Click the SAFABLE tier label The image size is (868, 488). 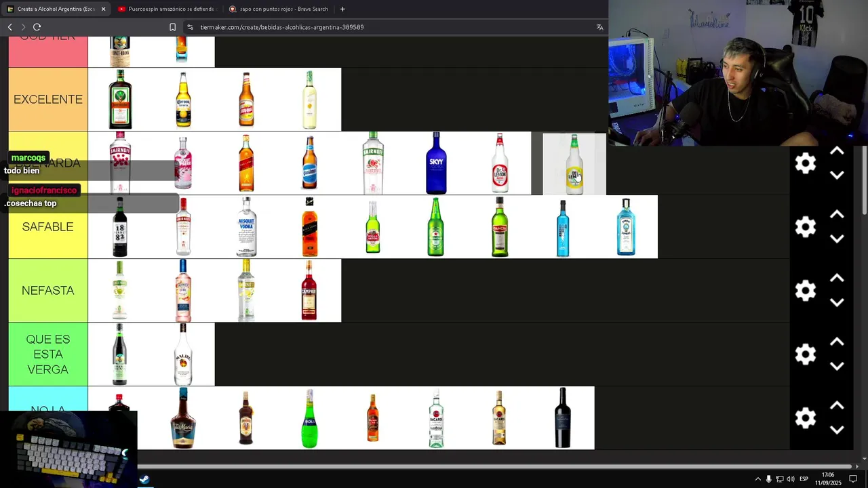pos(48,227)
